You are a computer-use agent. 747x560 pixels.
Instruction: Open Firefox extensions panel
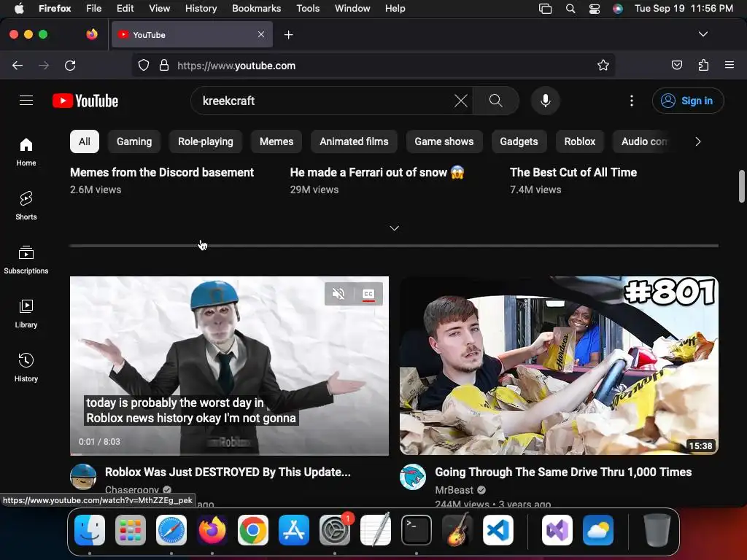tap(703, 65)
